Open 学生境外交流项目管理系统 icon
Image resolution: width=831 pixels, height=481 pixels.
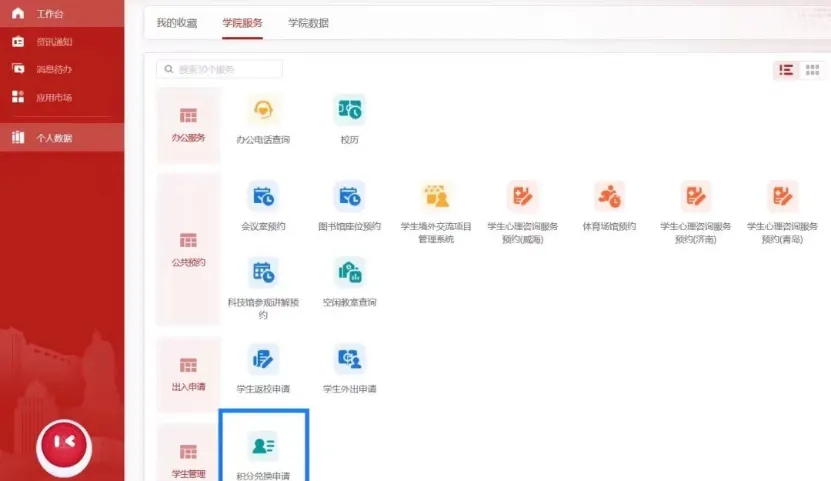click(436, 197)
